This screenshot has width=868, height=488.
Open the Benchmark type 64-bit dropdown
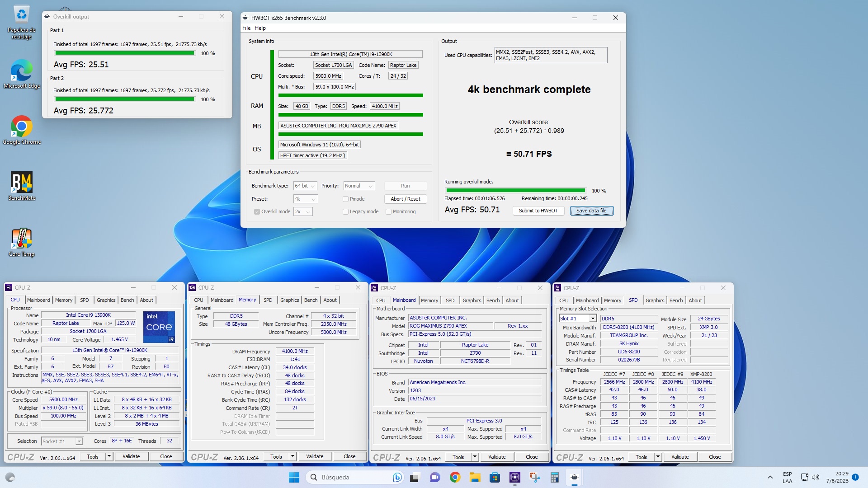pos(305,186)
